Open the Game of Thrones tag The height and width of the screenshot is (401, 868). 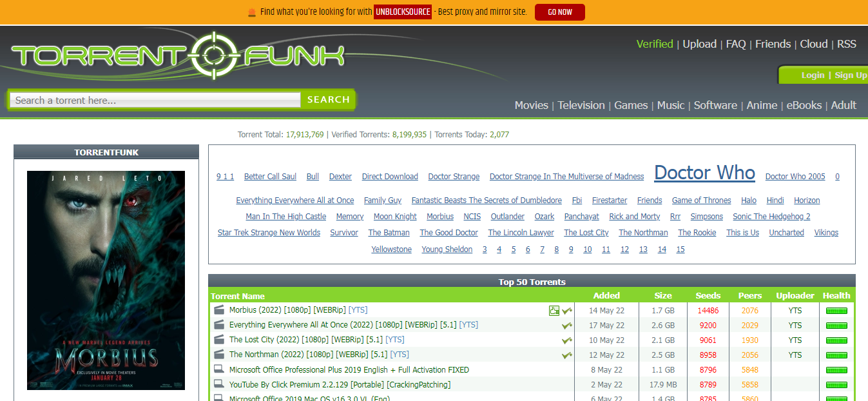(x=701, y=200)
